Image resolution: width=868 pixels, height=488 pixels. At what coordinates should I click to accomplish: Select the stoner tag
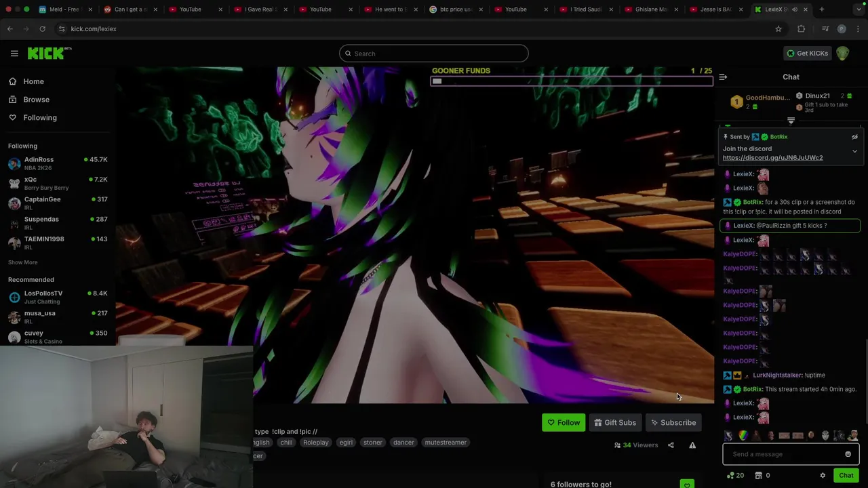tap(372, 443)
